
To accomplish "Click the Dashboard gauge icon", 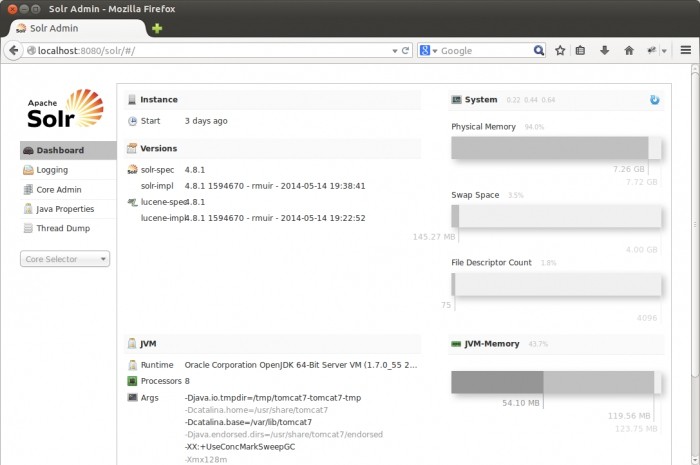I will point(28,150).
